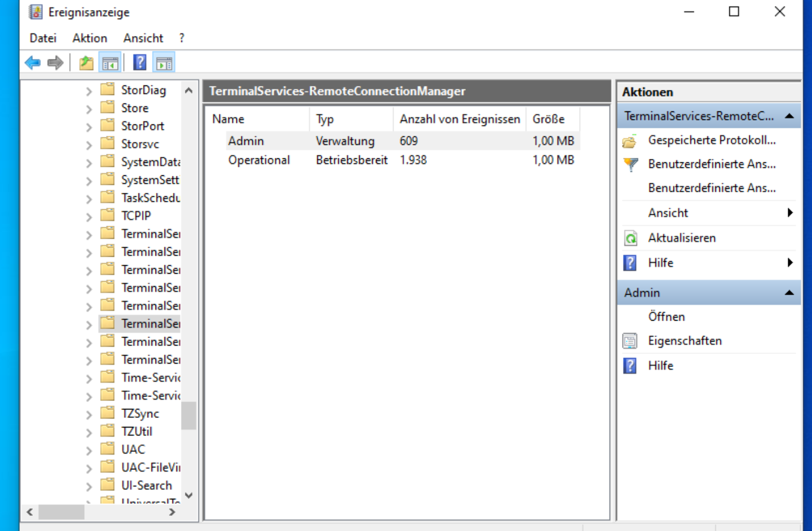Toggle the action pane toolbar icon

coord(165,63)
